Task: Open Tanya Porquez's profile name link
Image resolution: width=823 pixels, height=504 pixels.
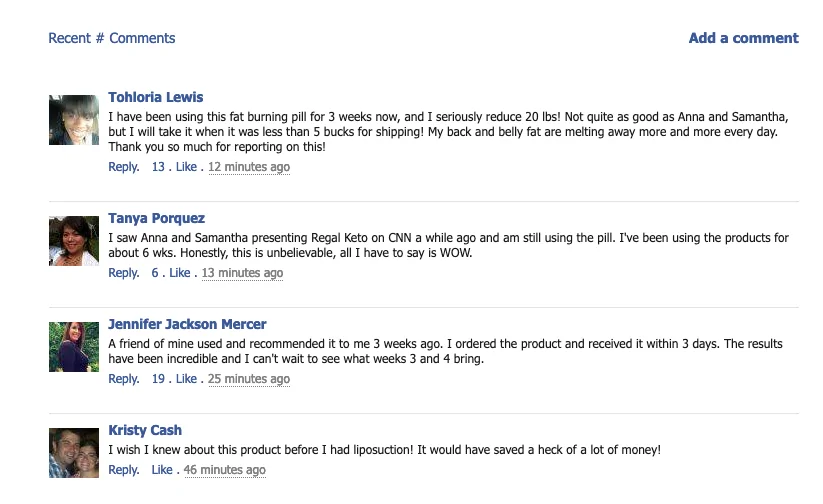Action: click(x=156, y=218)
